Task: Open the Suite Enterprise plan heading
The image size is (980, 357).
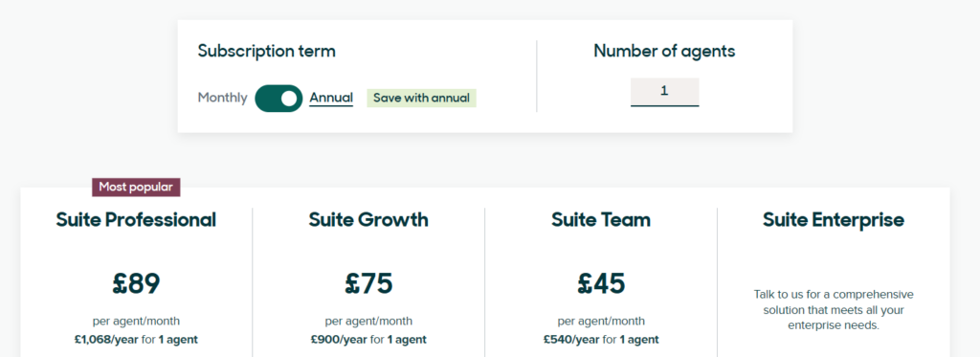Action: (x=834, y=220)
